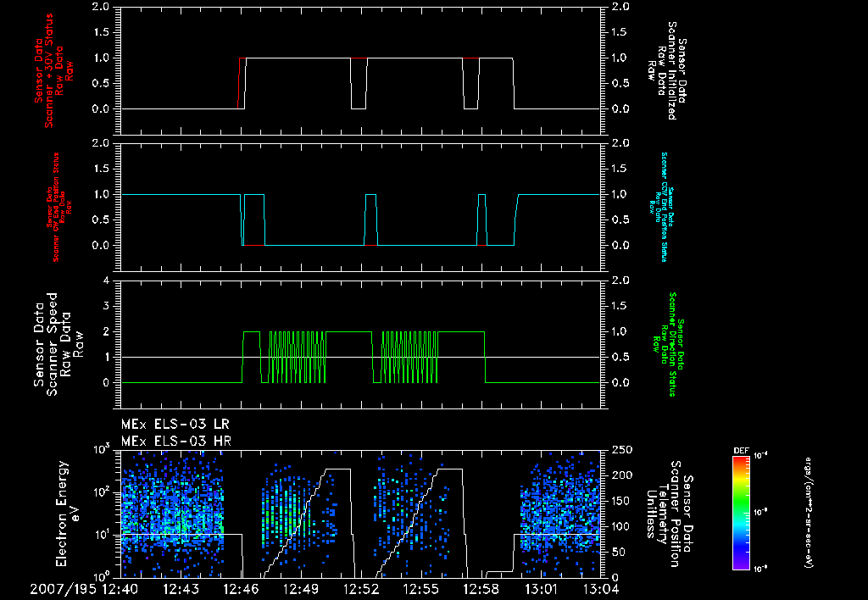Screen dimensions: 868x600
Task: Click the 12:58 time axis label
Action: [481, 589]
